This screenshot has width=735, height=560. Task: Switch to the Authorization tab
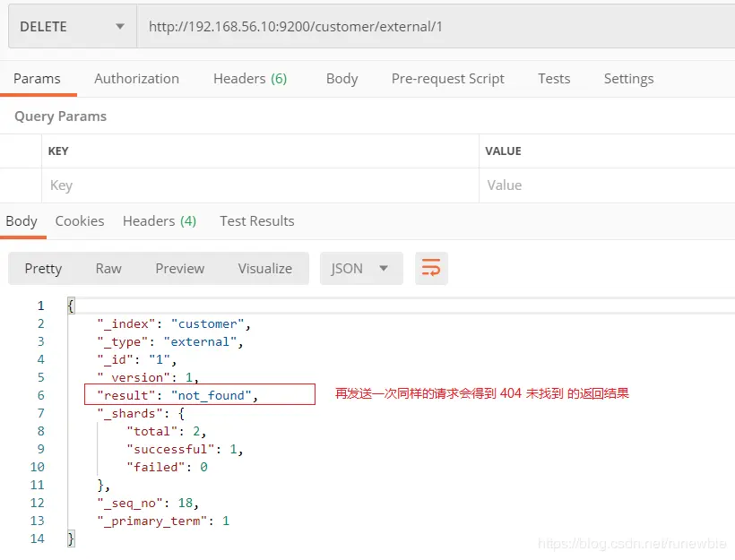(136, 78)
